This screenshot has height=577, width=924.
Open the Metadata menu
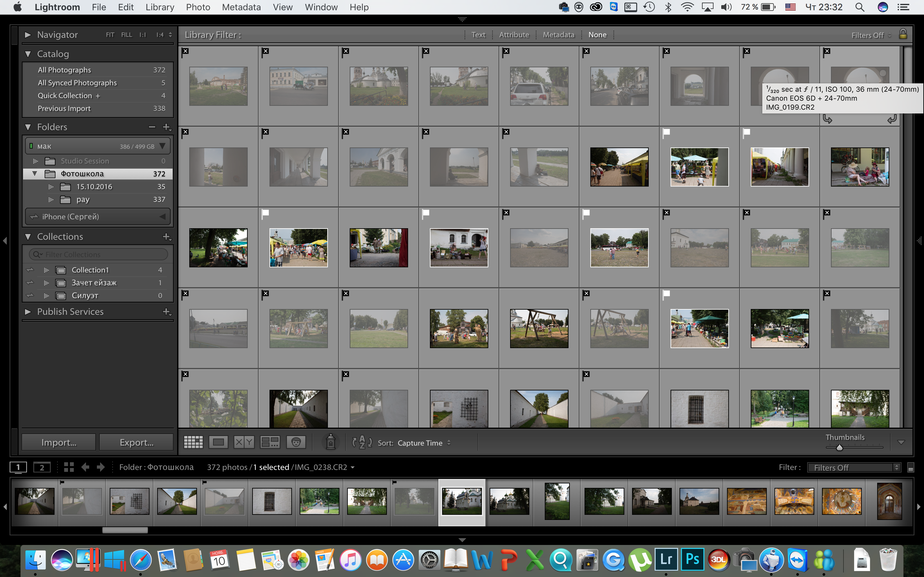pyautogui.click(x=241, y=7)
